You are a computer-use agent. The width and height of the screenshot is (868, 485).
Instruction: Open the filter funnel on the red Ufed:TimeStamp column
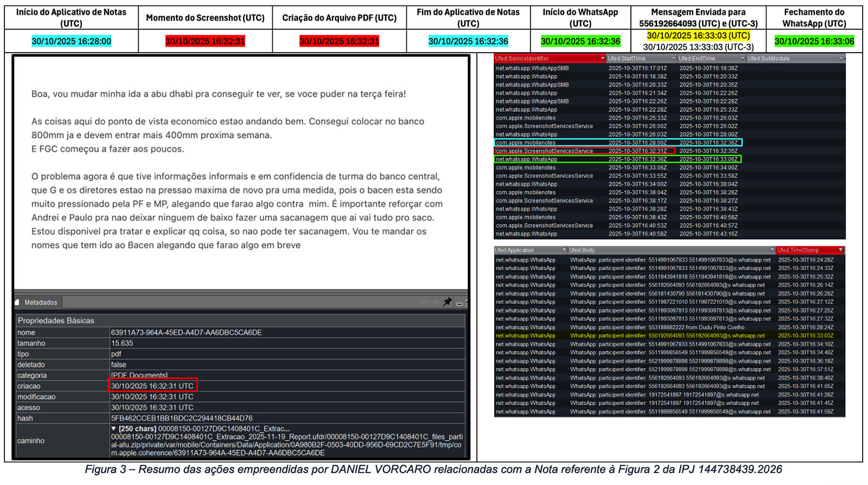pyautogui.click(x=841, y=250)
